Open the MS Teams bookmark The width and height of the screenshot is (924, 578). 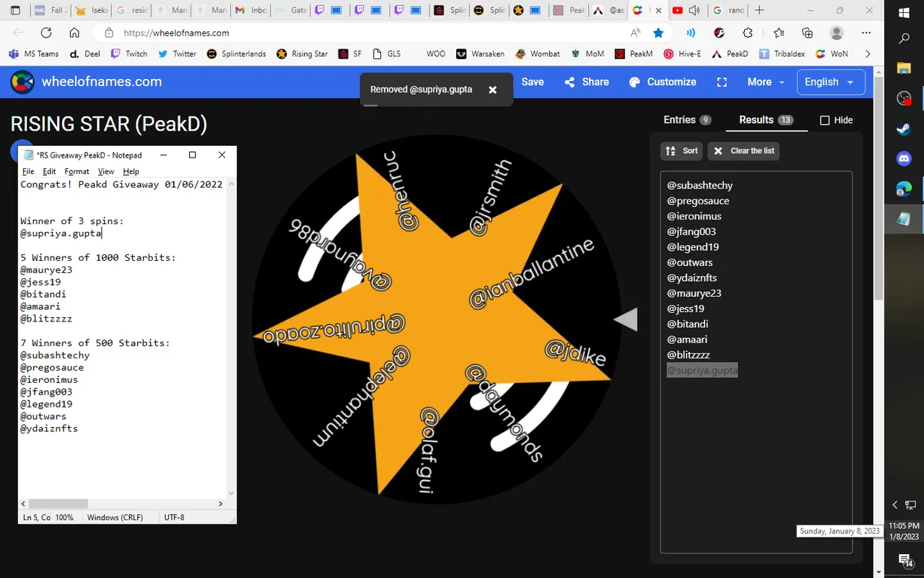(33, 53)
